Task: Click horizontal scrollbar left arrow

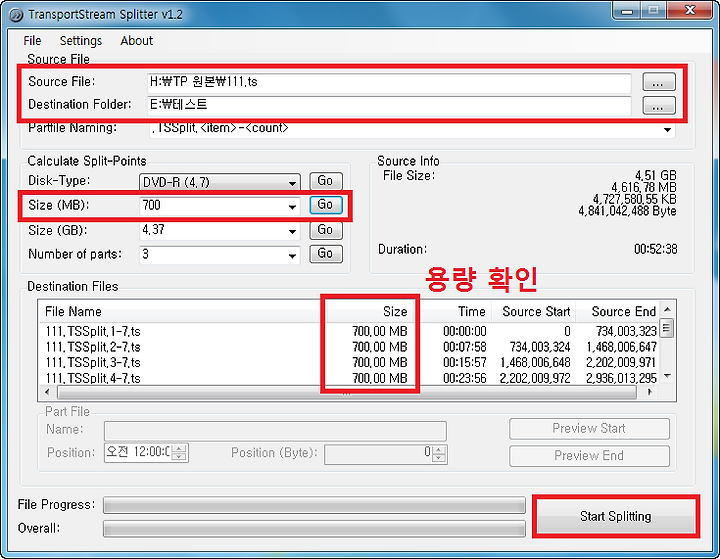Action: coord(47,392)
